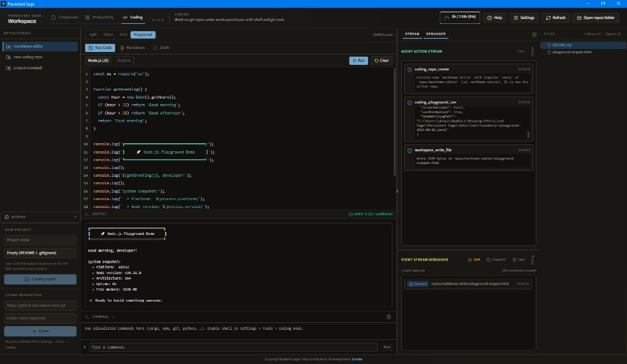The width and height of the screenshot is (627, 364).
Task: Click the terminal Run command button
Action: [x=387, y=347]
